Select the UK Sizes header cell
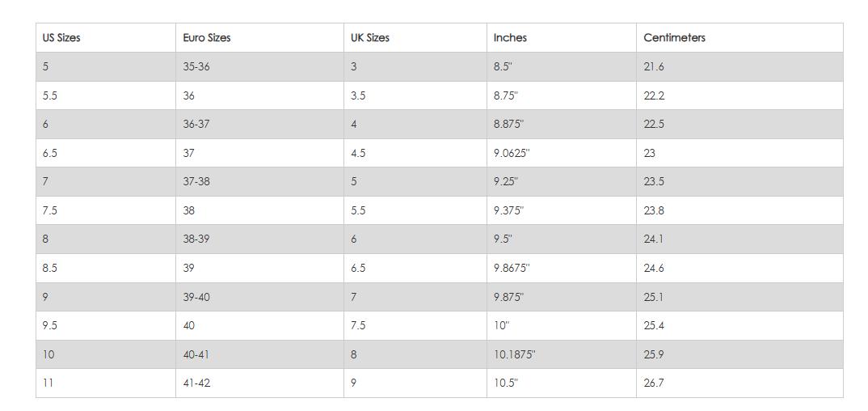Viewport: 868px width, 411px height. point(369,38)
